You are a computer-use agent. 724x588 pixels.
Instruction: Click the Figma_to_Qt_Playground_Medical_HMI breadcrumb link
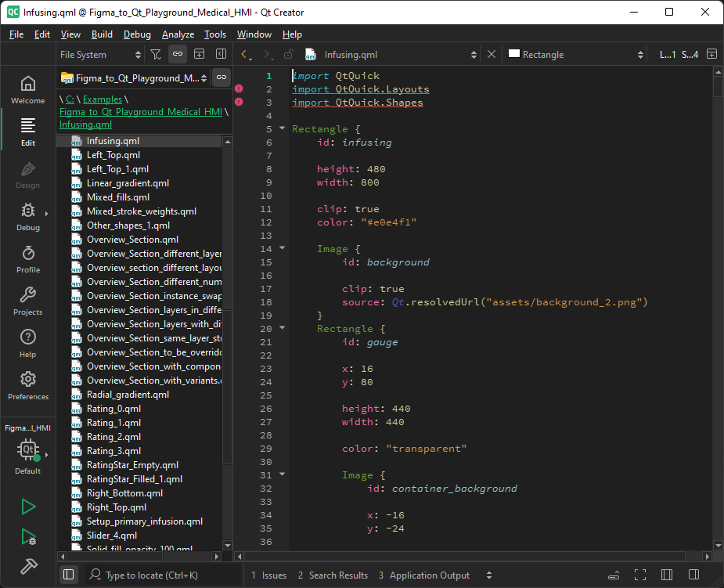click(141, 112)
